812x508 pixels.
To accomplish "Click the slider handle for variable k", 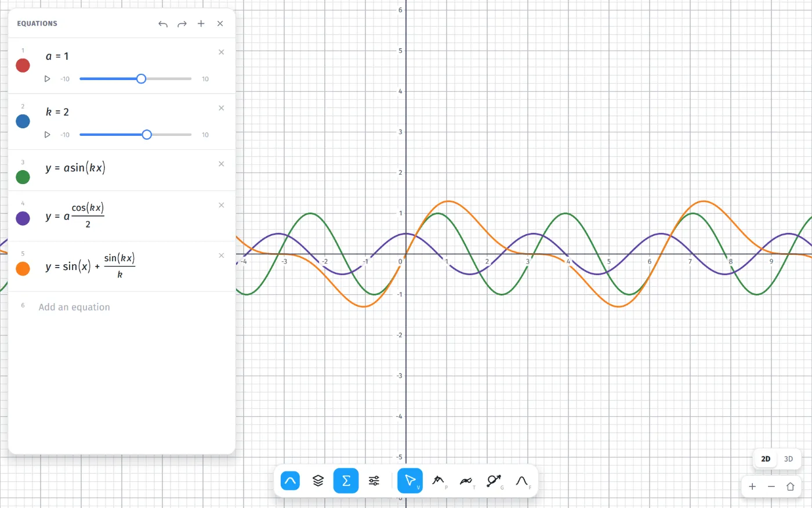I will pos(147,135).
